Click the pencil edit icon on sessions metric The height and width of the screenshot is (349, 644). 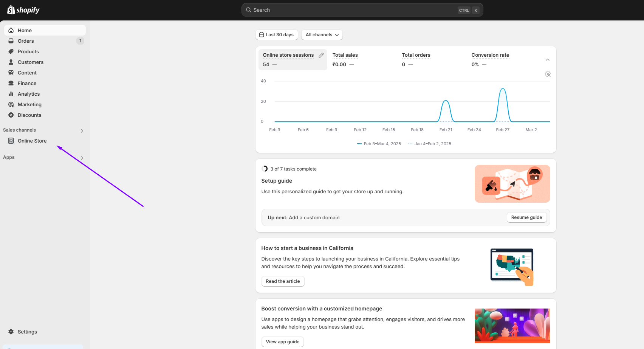coord(321,55)
